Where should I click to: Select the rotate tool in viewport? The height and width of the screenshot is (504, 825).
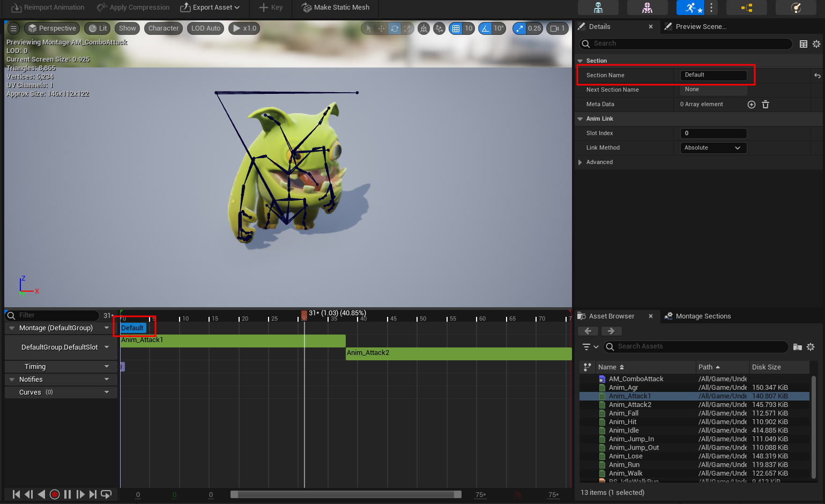coord(395,28)
